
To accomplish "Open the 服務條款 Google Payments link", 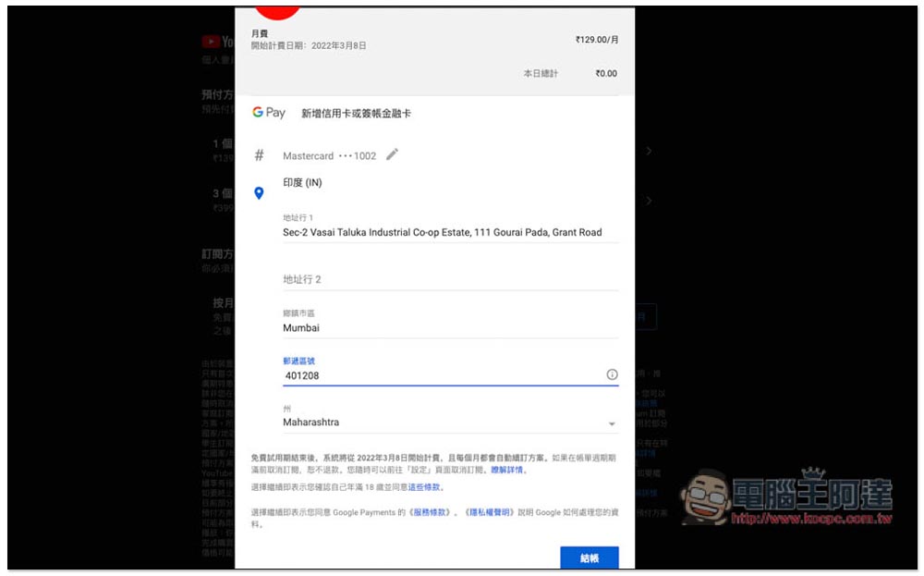I will [x=430, y=512].
